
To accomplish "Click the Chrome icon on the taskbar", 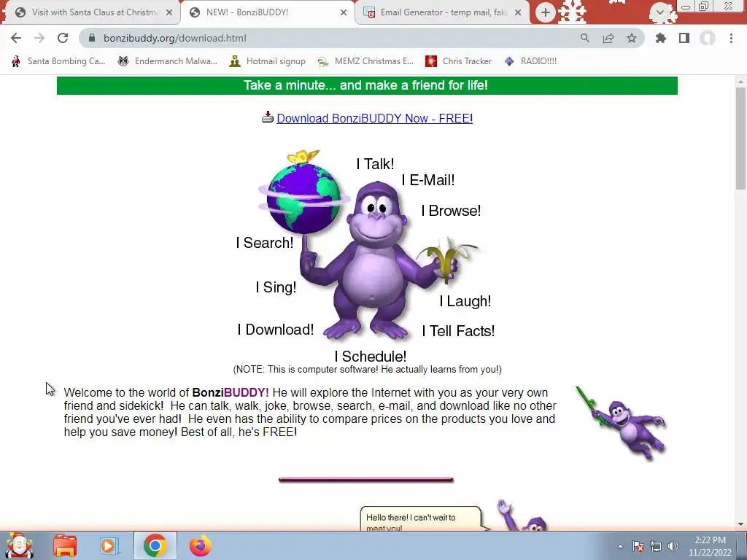I will pyautogui.click(x=155, y=545).
